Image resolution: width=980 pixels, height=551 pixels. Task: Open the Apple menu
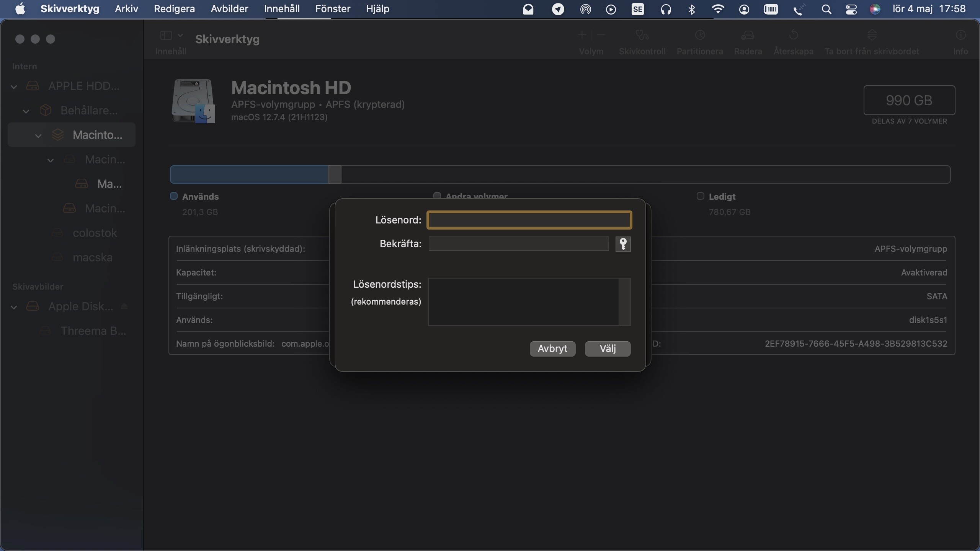tap(20, 9)
